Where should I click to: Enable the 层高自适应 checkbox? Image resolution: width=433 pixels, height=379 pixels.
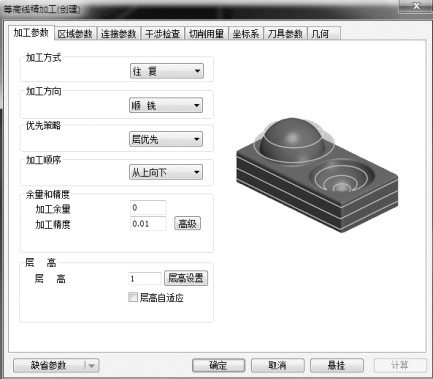pos(133,297)
